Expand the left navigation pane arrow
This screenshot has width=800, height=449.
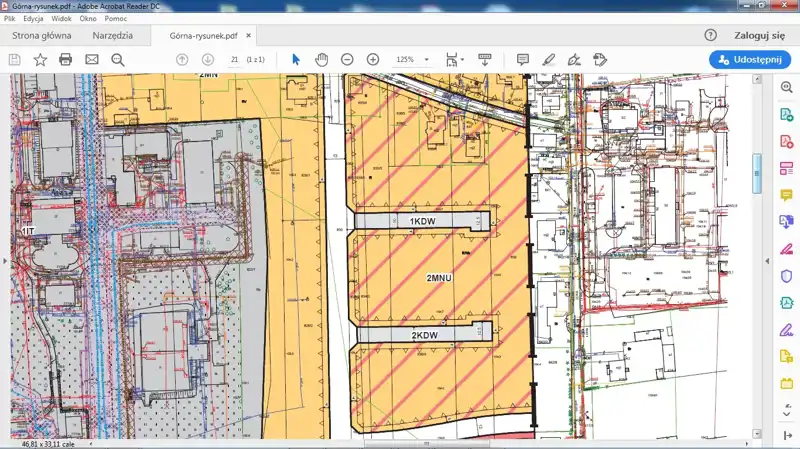point(4,260)
